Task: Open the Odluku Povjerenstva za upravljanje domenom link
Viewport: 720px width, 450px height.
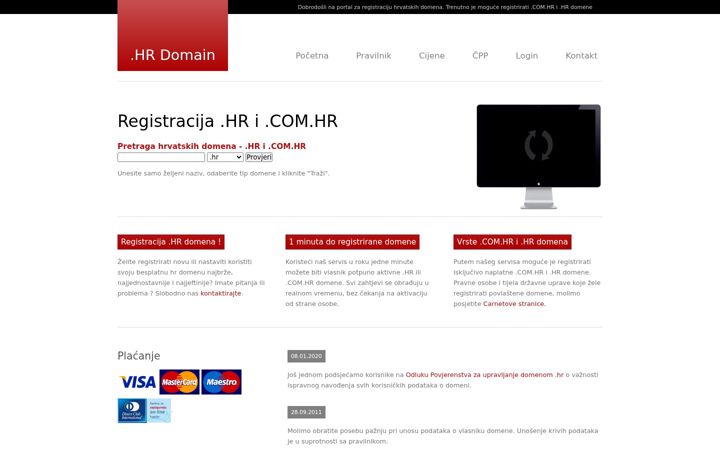Action: [x=484, y=375]
